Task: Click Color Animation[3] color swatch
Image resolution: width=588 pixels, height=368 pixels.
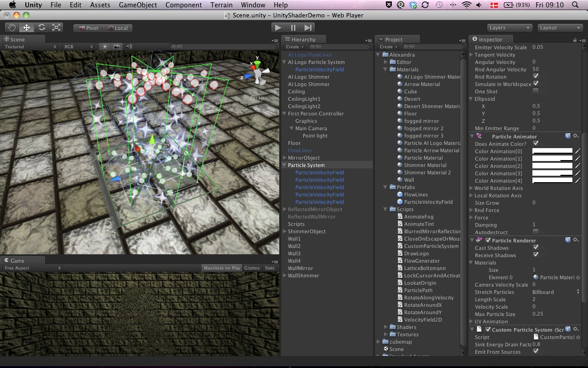Action: click(552, 173)
